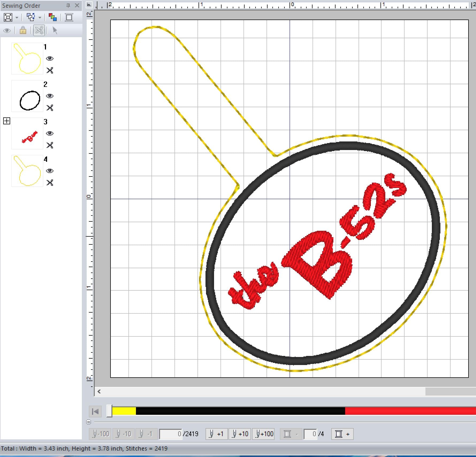Toggle scissors trim for item 4
This screenshot has height=457, width=476.
(x=50, y=183)
